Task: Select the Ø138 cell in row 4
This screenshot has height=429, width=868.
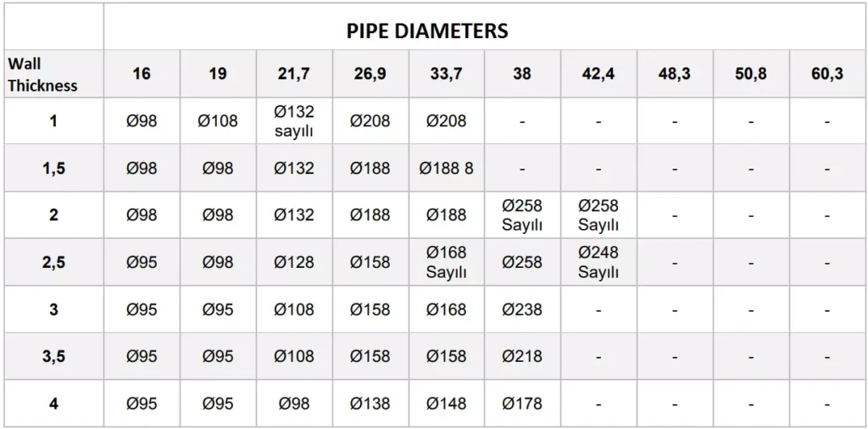Action: click(x=370, y=404)
